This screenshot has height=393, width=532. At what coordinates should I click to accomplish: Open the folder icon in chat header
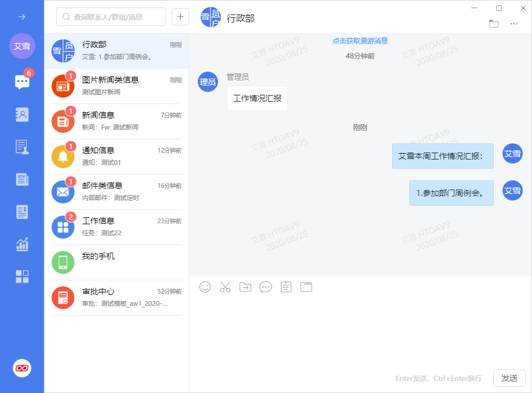(x=494, y=24)
